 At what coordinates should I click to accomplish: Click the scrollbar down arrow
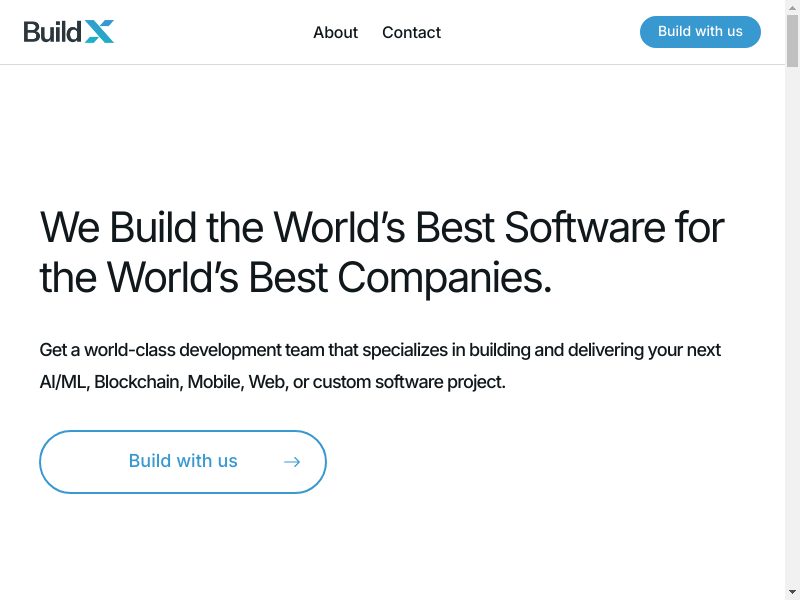click(x=792, y=592)
